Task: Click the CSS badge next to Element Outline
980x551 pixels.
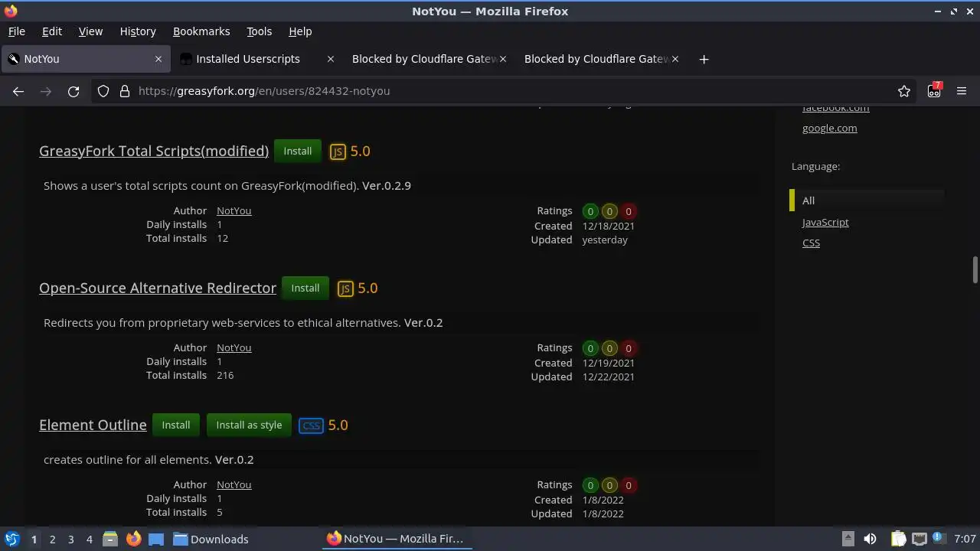Action: coord(311,425)
